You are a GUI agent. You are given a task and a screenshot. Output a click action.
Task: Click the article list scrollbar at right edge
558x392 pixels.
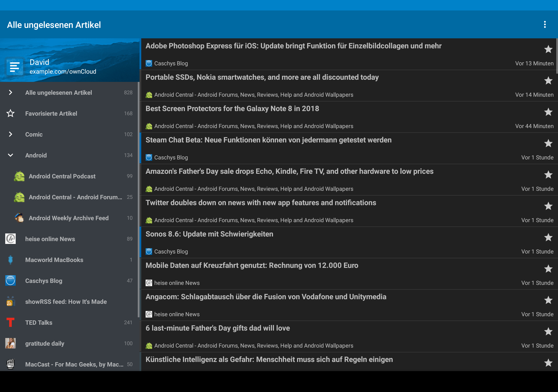(x=557, y=56)
